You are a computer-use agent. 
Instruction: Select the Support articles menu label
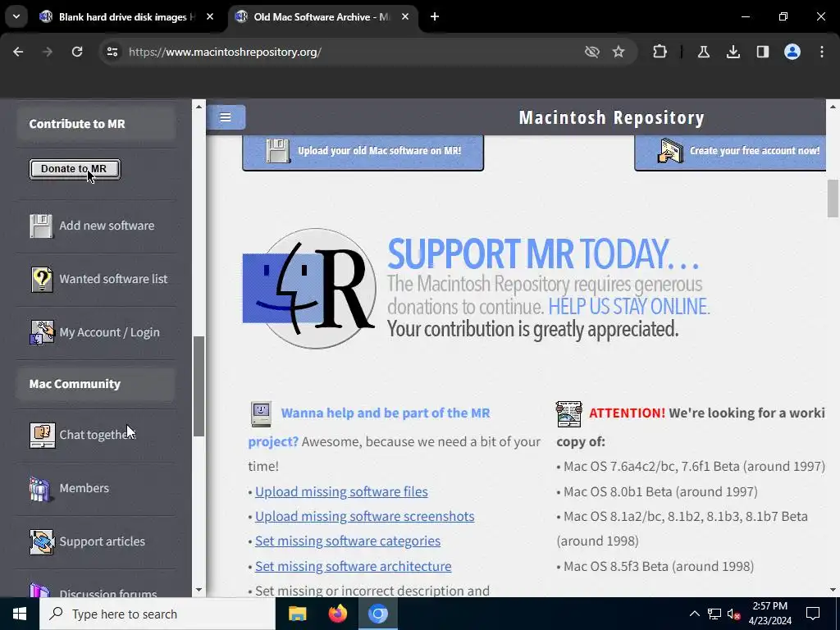click(x=102, y=541)
